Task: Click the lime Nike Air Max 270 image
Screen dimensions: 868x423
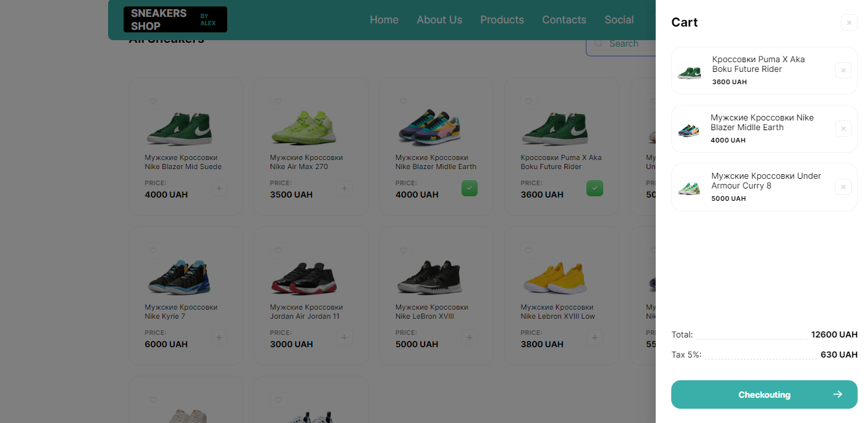Action: coord(305,128)
